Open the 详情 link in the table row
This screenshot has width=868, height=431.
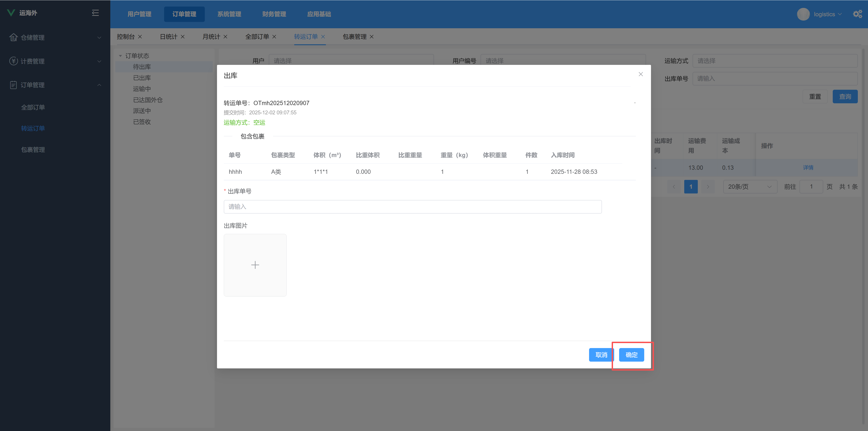(x=808, y=167)
